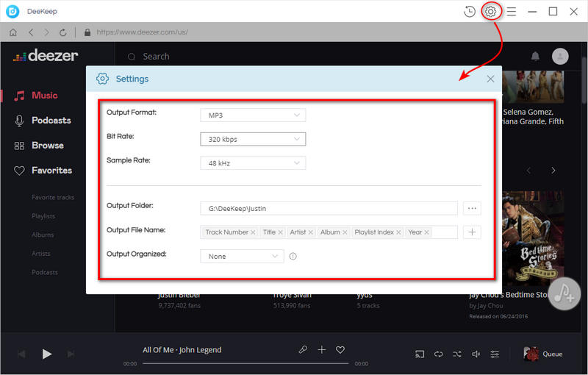Click the floating add-music button
588x375 pixels.
tap(564, 293)
